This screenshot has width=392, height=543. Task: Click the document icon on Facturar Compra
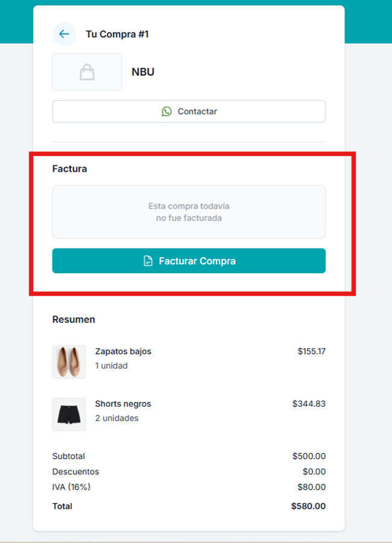[148, 261]
